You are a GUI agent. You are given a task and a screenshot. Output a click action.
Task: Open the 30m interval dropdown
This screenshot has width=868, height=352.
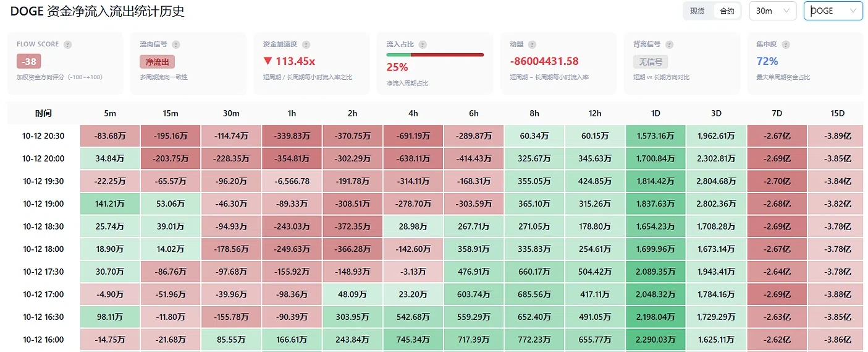click(x=772, y=11)
